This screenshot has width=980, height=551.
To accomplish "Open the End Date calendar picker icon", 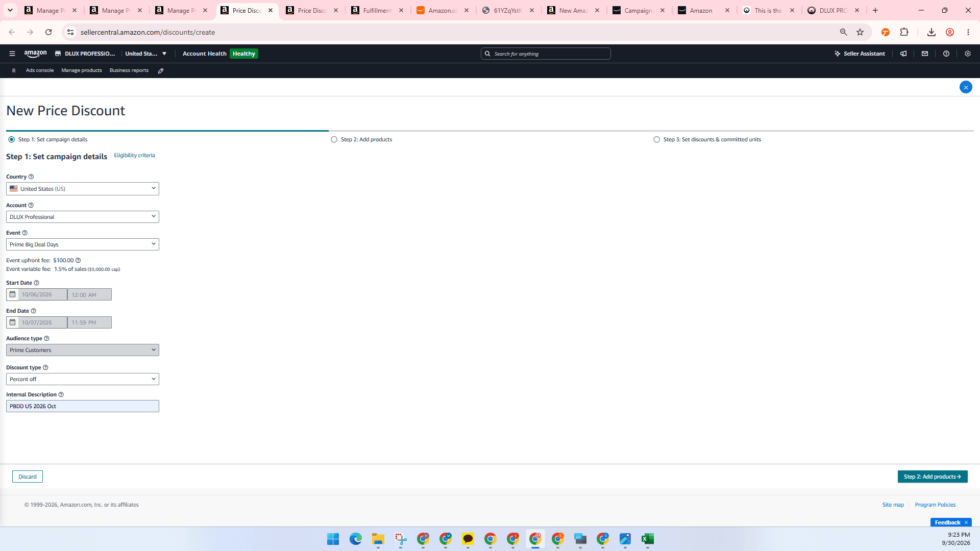I will point(12,322).
